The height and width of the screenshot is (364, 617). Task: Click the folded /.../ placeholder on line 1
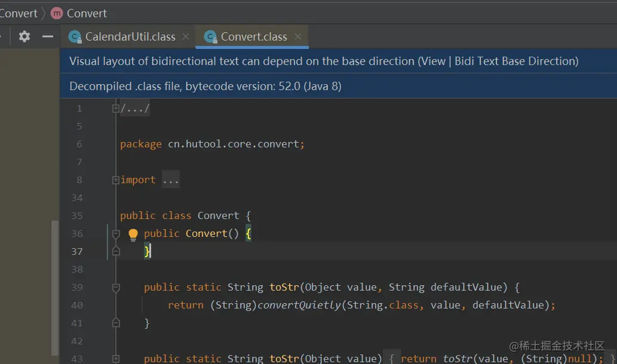(x=135, y=108)
